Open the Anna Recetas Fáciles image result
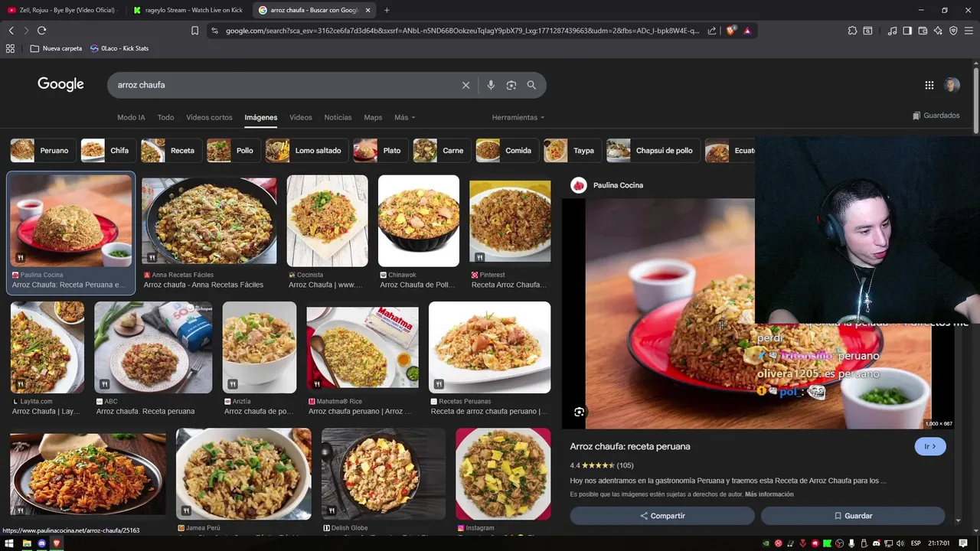Viewport: 980px width, 551px height. click(x=209, y=233)
